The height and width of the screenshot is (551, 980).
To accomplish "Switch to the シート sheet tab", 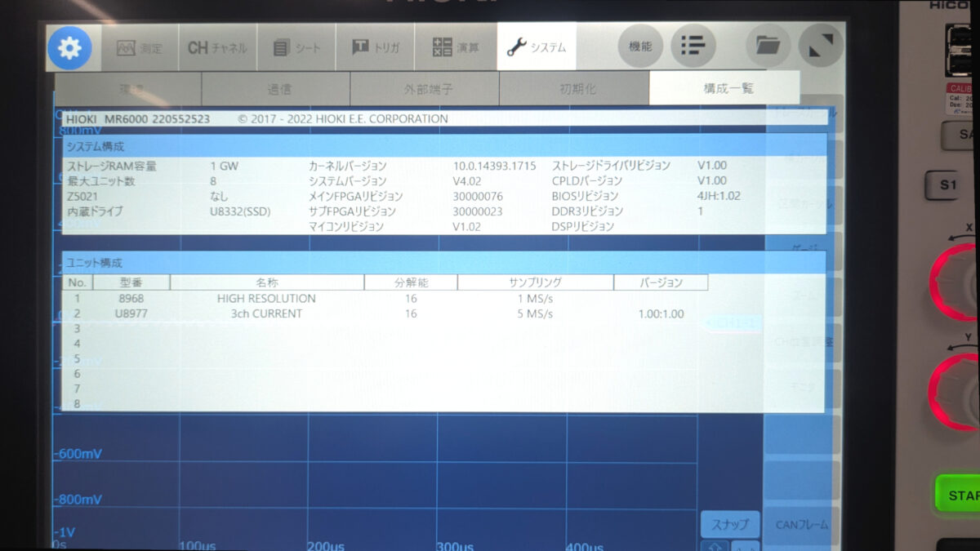I will pyautogui.click(x=296, y=48).
